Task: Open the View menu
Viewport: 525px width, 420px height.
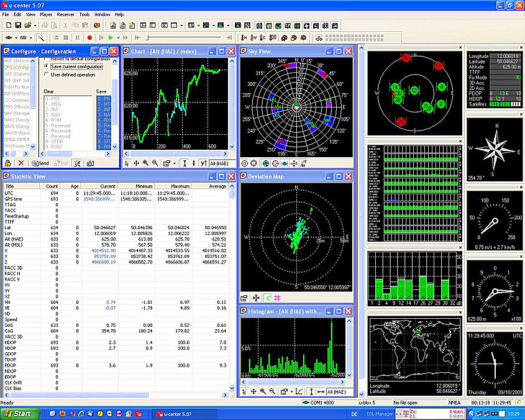Action: (x=30, y=14)
